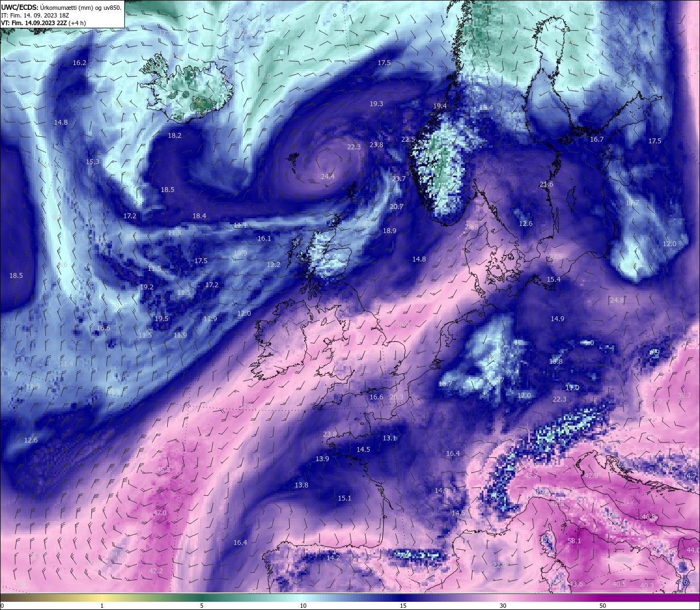This screenshot has width=700, height=610.
Task: Click the 14.2 value over northern Spain
Action: [x=333, y=558]
